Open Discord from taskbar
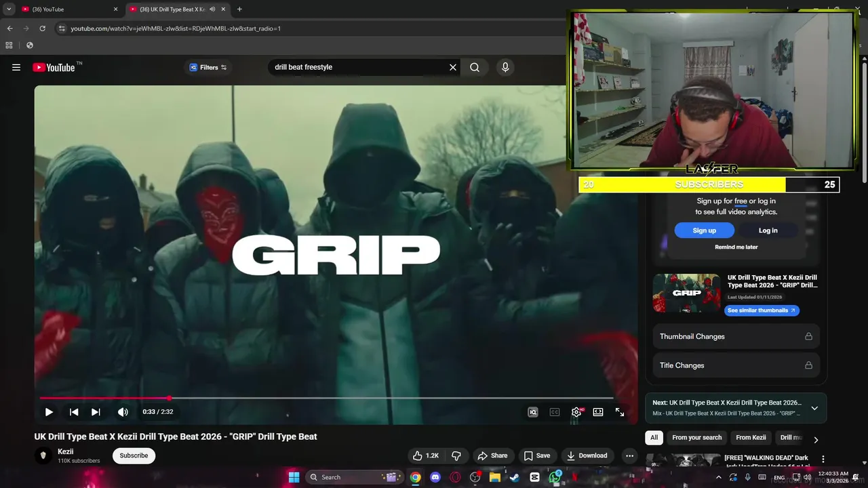 pyautogui.click(x=435, y=477)
